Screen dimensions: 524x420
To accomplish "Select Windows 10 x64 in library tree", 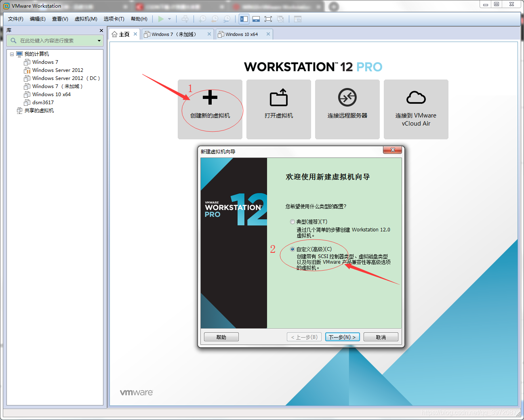I will [x=51, y=94].
